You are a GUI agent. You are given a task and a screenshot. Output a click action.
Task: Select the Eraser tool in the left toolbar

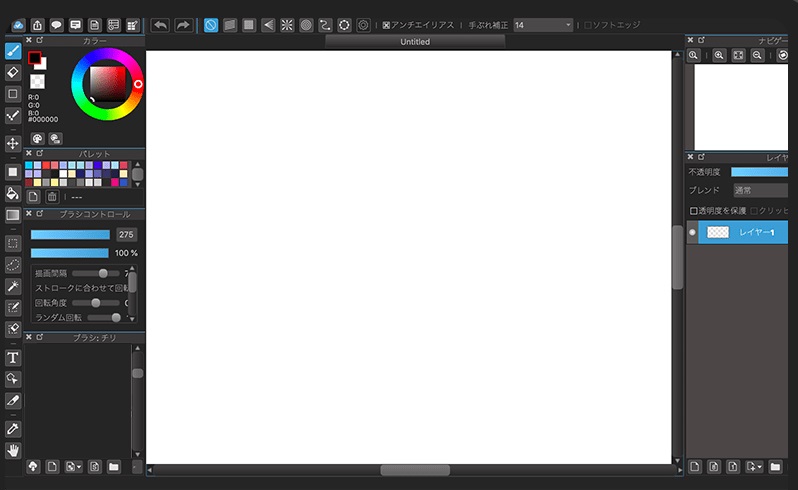click(x=13, y=72)
